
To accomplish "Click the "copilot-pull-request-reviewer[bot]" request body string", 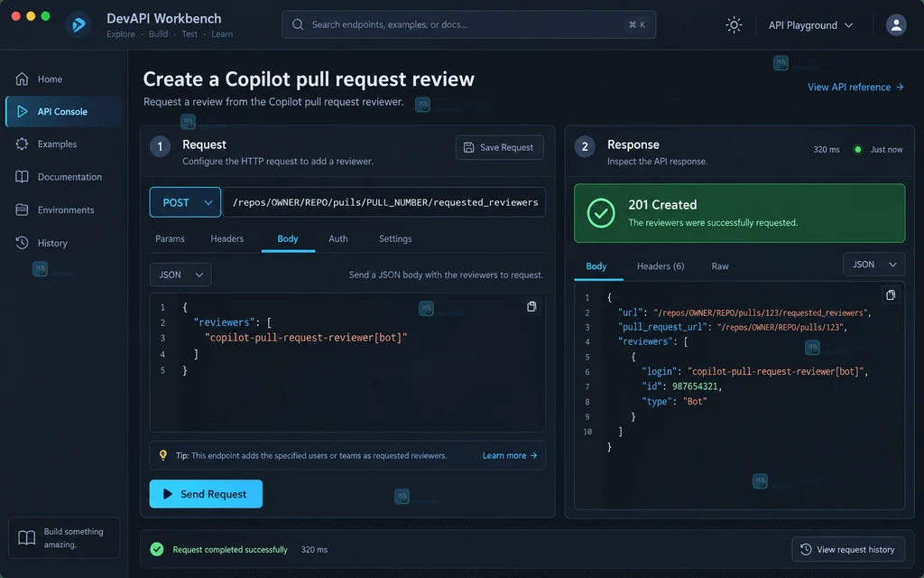I will (x=306, y=338).
